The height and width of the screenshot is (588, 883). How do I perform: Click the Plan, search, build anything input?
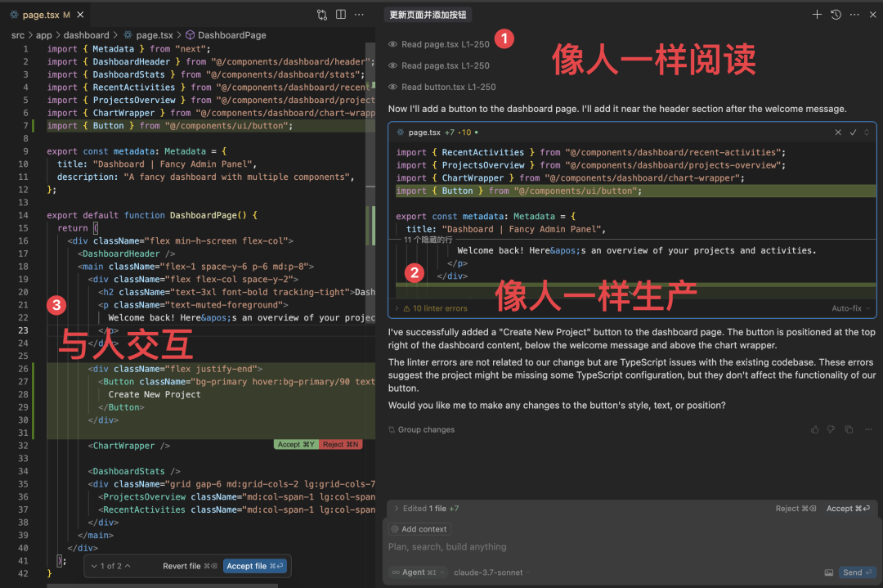coord(630,547)
